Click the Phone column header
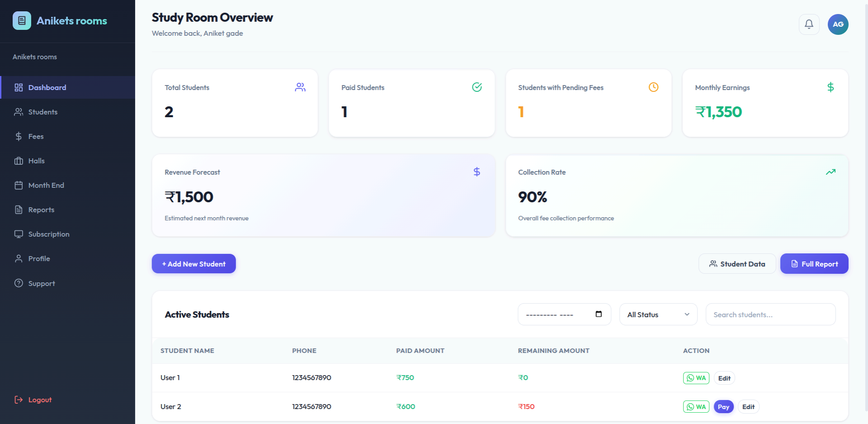This screenshot has height=424, width=868. [x=304, y=351]
